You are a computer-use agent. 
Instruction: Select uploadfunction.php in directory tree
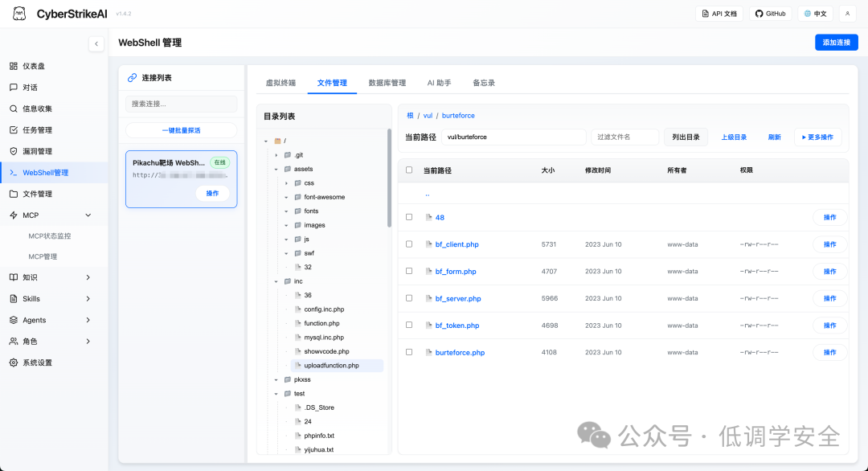click(337, 365)
